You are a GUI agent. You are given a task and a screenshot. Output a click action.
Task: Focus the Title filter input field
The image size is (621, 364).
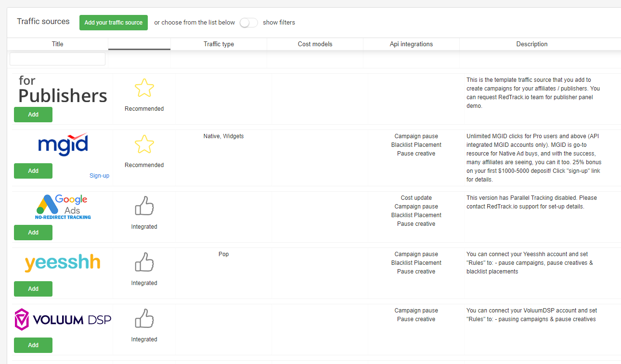pyautogui.click(x=57, y=59)
